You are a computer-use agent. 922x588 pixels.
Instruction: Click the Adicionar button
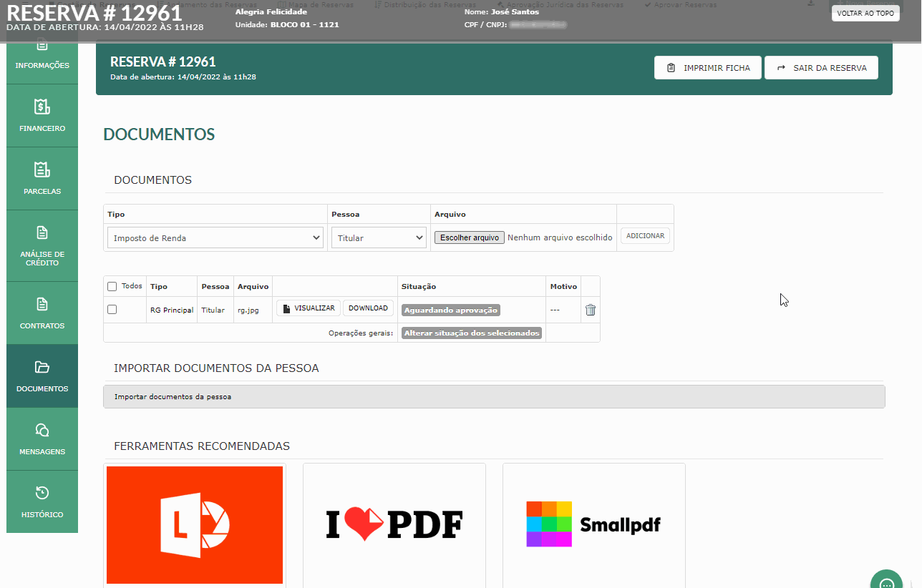(x=645, y=236)
